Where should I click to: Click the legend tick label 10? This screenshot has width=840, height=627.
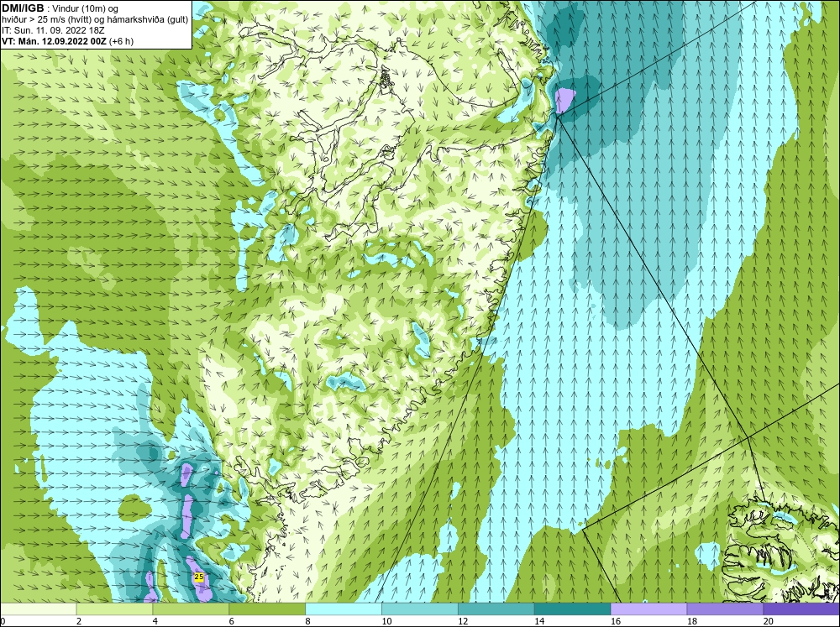(x=386, y=621)
